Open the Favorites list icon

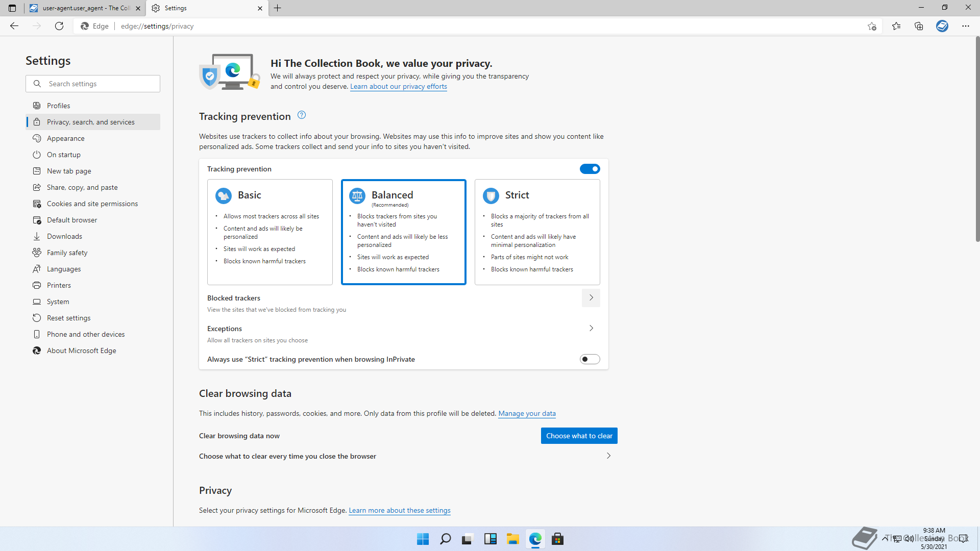click(896, 26)
